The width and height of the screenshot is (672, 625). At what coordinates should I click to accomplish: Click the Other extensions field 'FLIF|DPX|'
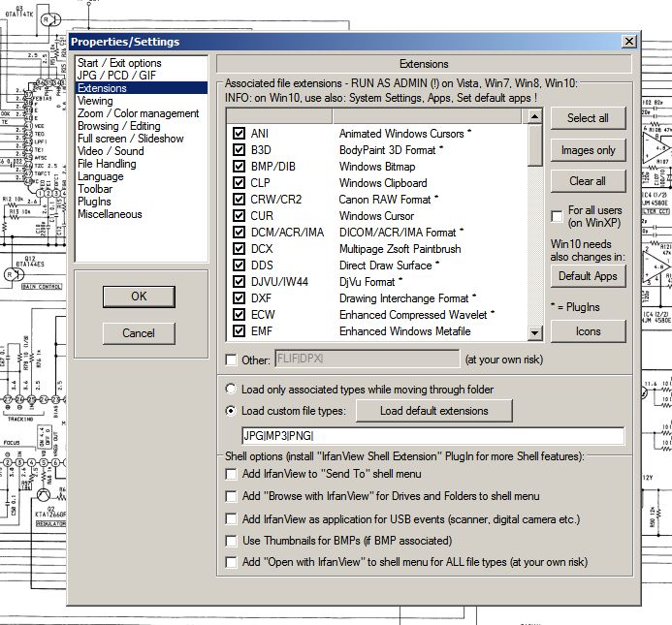[367, 359]
